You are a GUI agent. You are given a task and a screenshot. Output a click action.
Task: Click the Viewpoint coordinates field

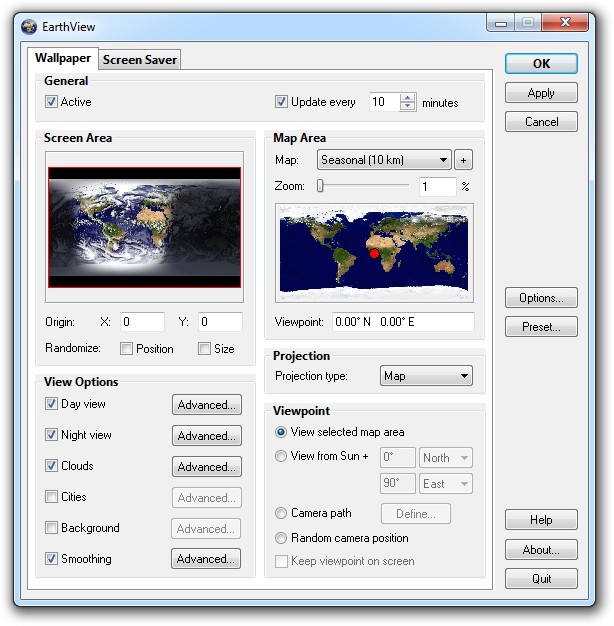(403, 322)
